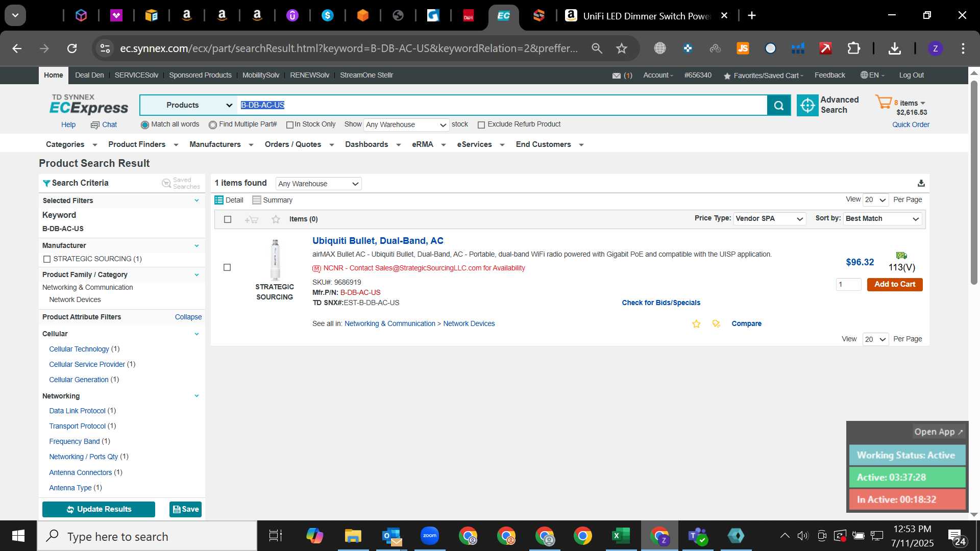Click Update Results button

[99, 510]
